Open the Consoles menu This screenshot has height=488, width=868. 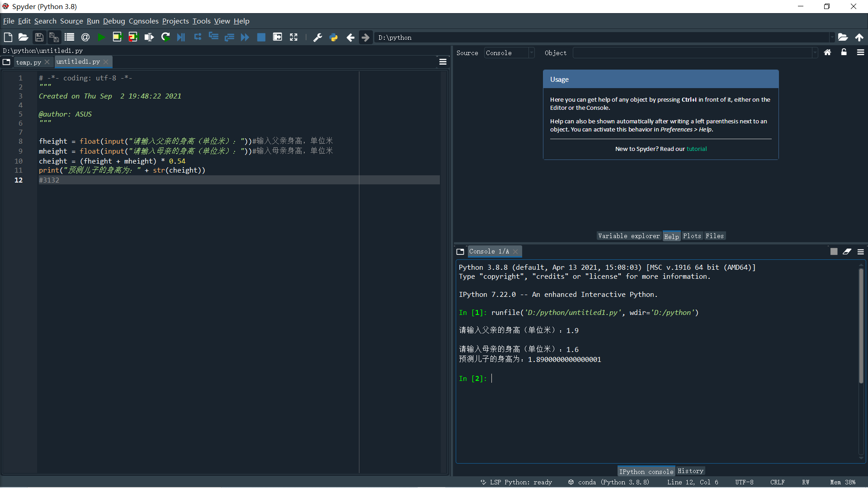coord(143,21)
